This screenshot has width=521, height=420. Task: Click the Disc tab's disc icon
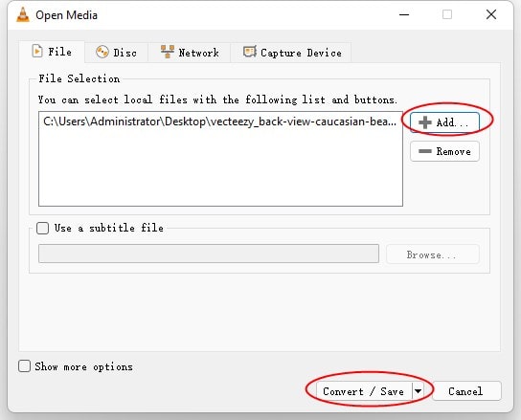pyautogui.click(x=102, y=52)
